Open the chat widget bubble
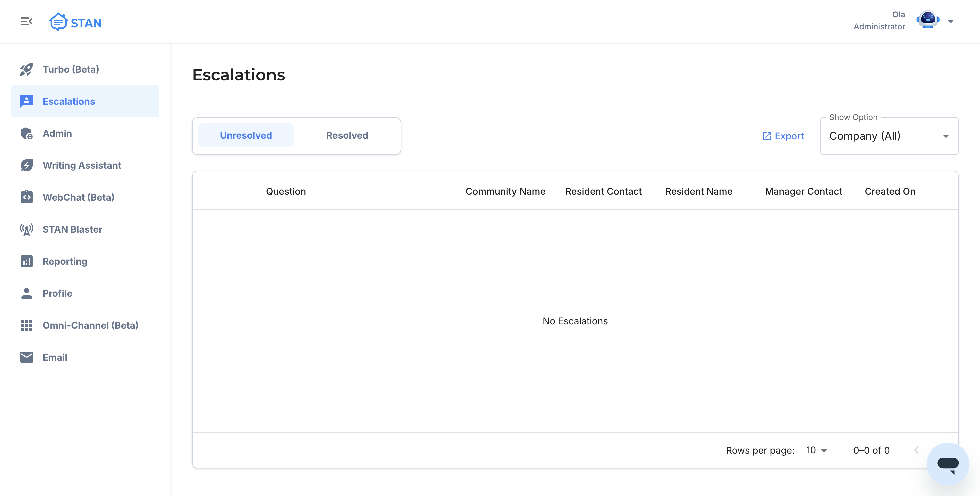The image size is (980, 496). pyautogui.click(x=947, y=464)
